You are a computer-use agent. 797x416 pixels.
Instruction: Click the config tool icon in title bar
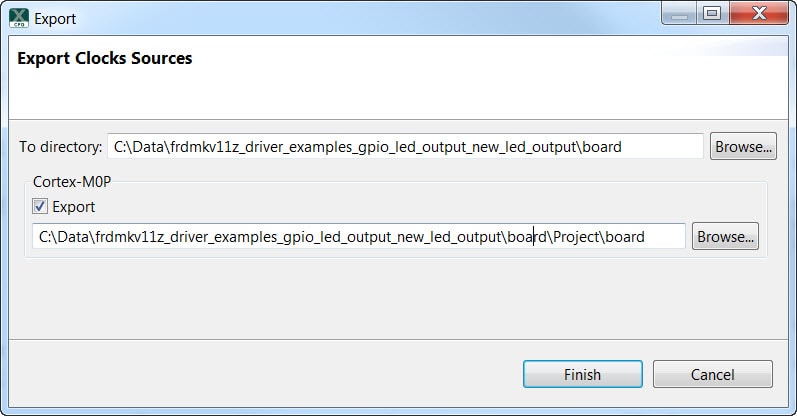pyautogui.click(x=18, y=18)
